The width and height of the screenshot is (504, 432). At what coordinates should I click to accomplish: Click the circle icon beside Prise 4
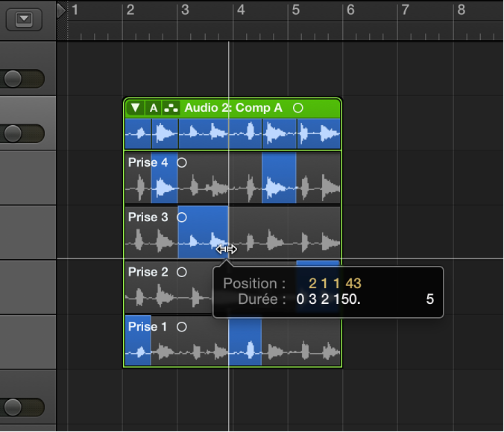(x=182, y=162)
